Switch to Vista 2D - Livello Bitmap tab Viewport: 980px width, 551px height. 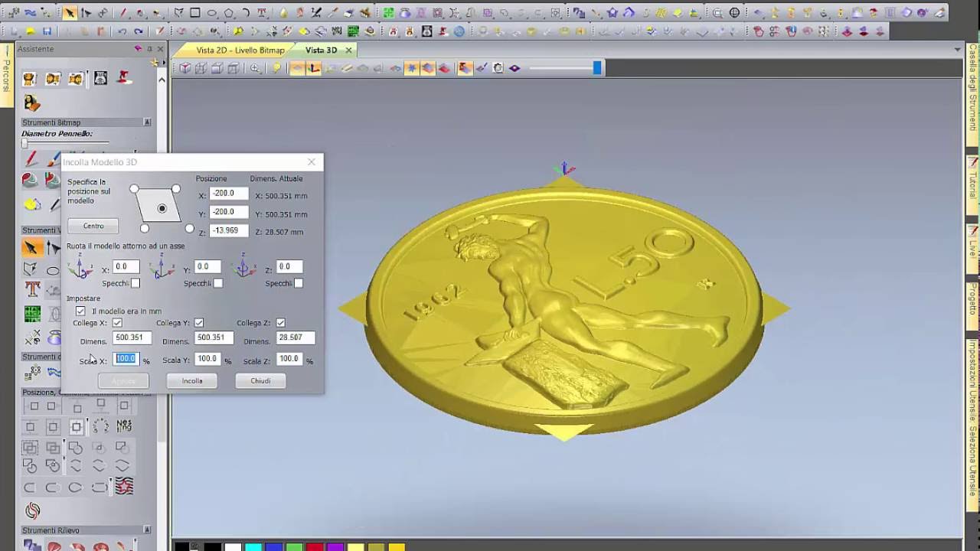point(240,50)
